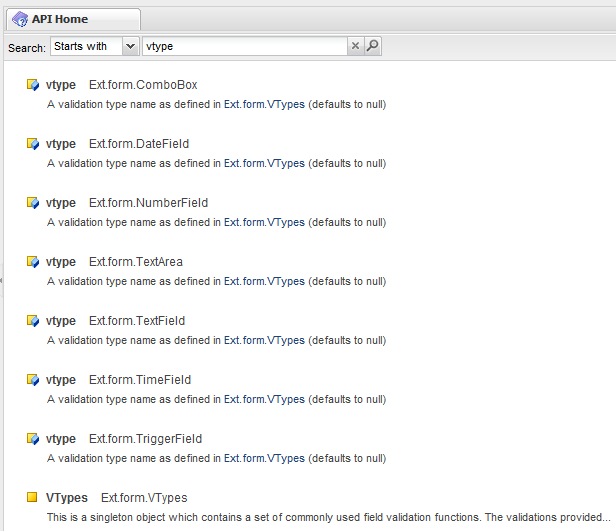The width and height of the screenshot is (616, 531).
Task: Open the vtype result for Ext.form.ComboBox
Action: click(x=60, y=85)
